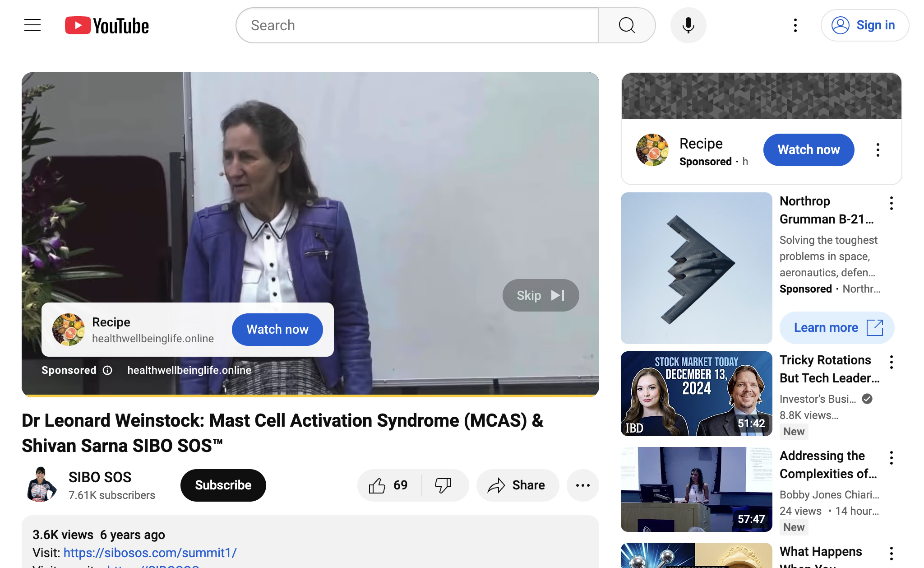Click Watch now in sidebar Recipe ad

point(809,150)
